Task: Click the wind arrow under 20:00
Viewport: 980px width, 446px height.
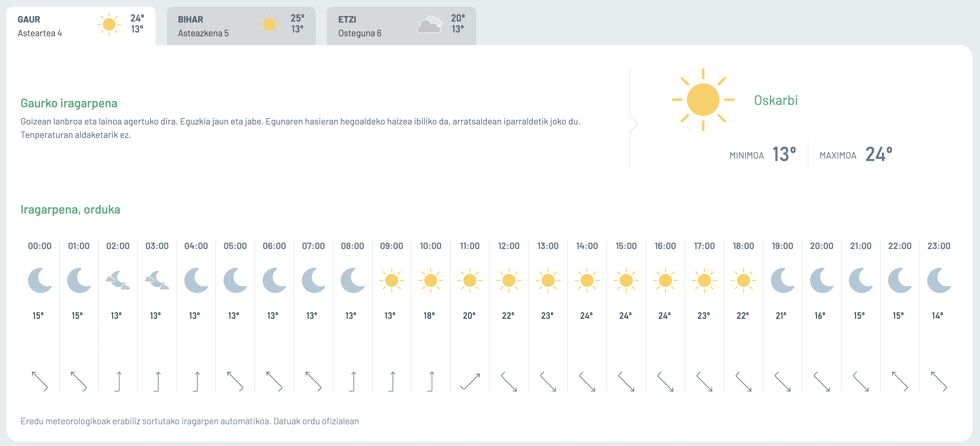Action: point(822,381)
